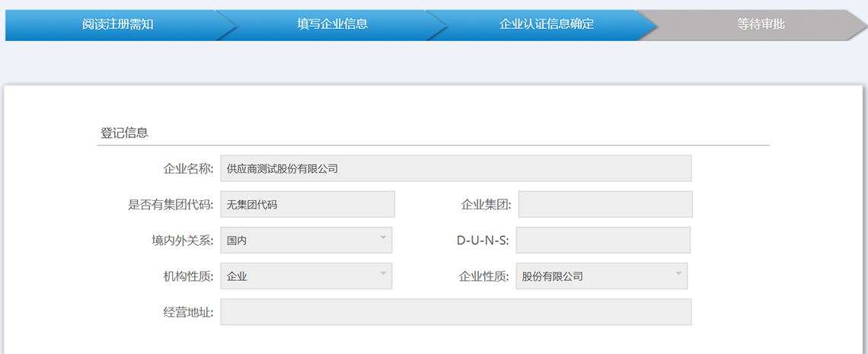Click the 阅读注册需知 step

pyautogui.click(x=117, y=24)
